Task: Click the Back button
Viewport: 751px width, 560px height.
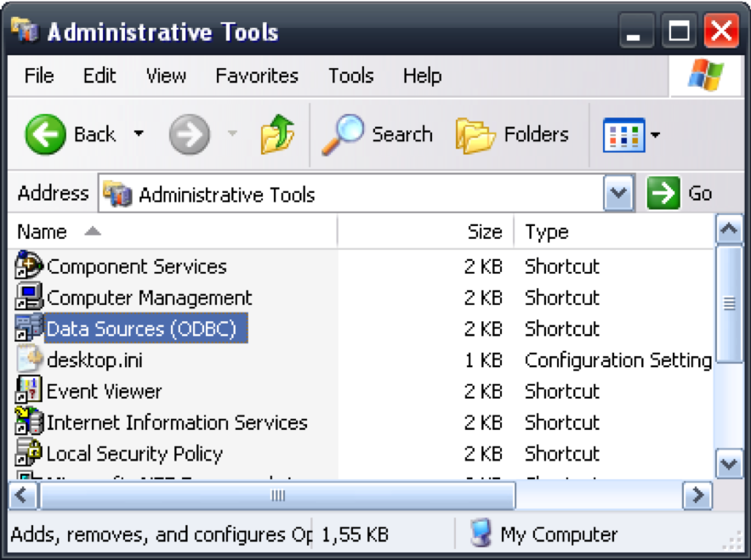Action: tap(71, 134)
